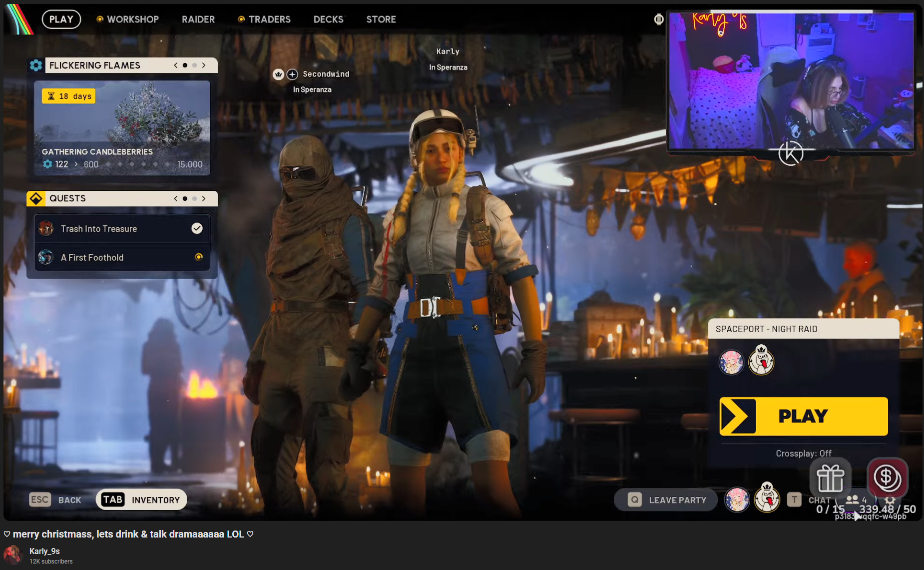This screenshot has width=924, height=570.
Task: Click Trash Into Treasure trader portrait
Action: pos(46,229)
